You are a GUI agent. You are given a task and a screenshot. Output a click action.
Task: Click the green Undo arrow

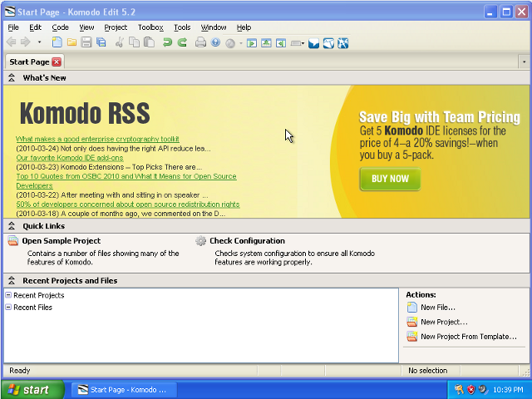[x=167, y=42]
